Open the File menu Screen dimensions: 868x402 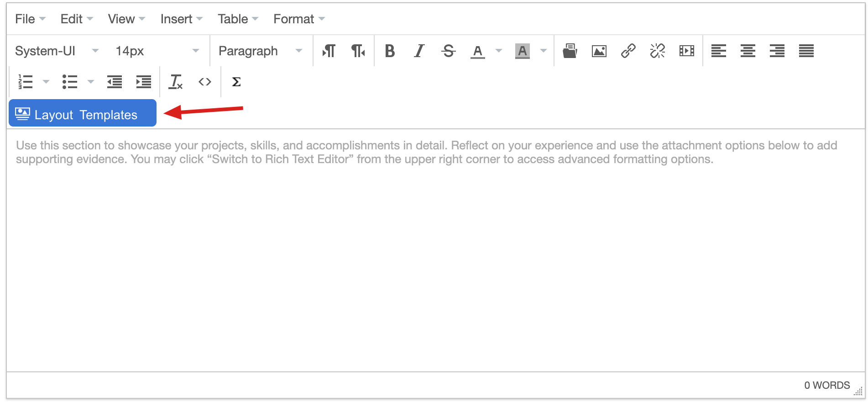pos(30,19)
